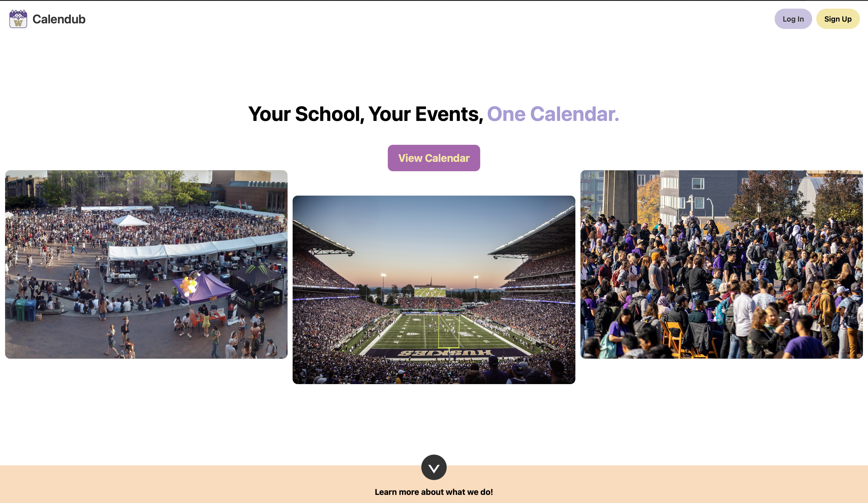
Task: Click the Calendub brand name text
Action: tap(59, 19)
